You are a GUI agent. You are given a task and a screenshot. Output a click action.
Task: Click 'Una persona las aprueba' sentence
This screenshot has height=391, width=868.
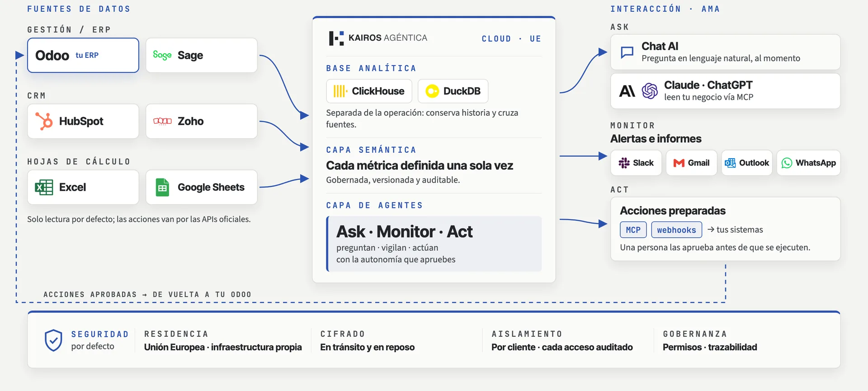pyautogui.click(x=715, y=247)
